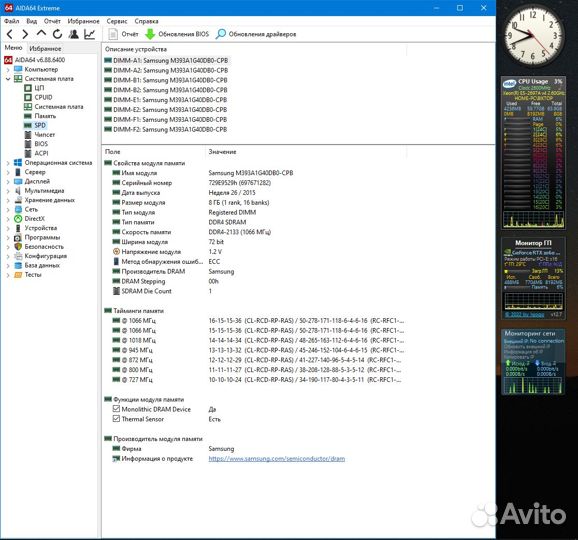Click Обновления драйверов button

tap(256, 34)
